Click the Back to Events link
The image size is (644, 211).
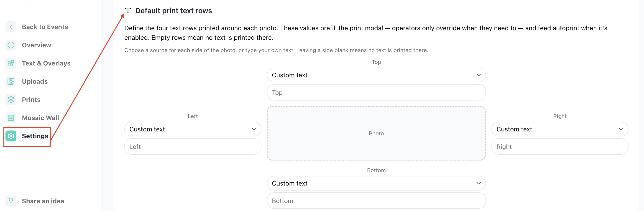[x=45, y=27]
